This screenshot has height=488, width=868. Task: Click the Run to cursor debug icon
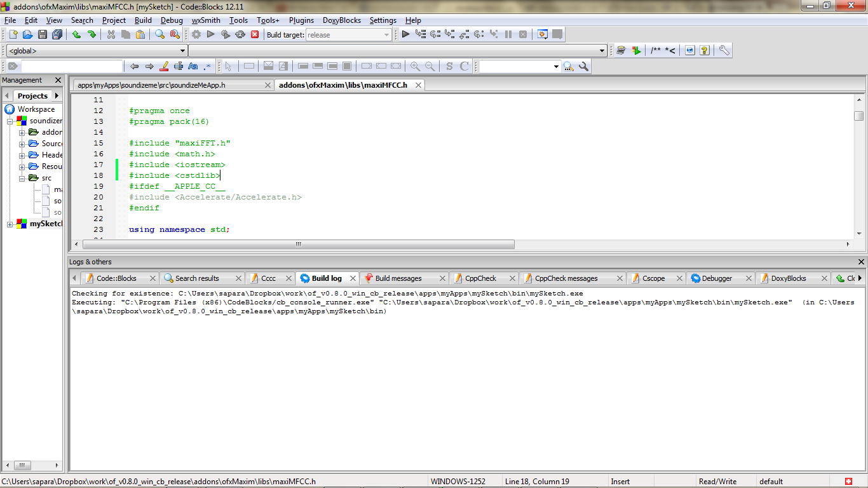coord(421,34)
